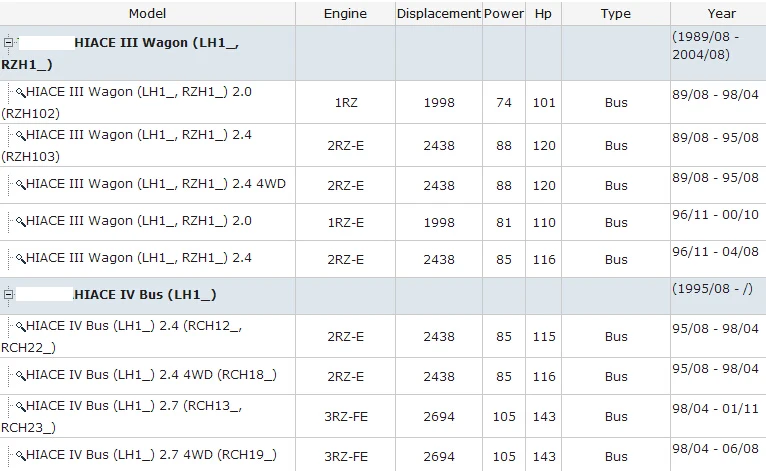Sort by the Type column header
Viewport: 766px width, 471px height.
[x=616, y=13]
